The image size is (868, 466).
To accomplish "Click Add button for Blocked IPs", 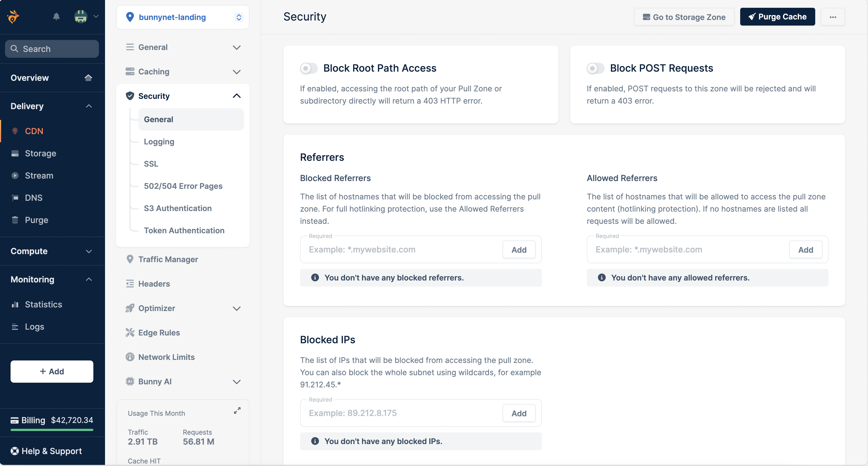I will [519, 413].
